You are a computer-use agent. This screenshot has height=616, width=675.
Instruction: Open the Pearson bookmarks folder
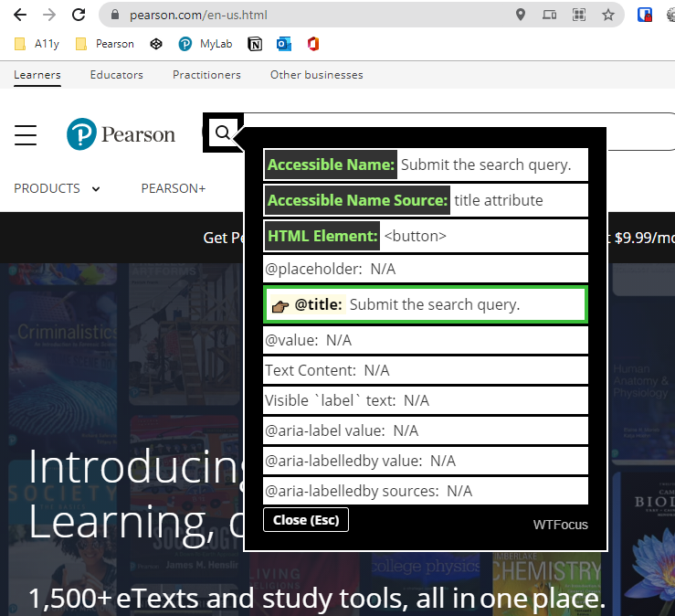pos(105,44)
